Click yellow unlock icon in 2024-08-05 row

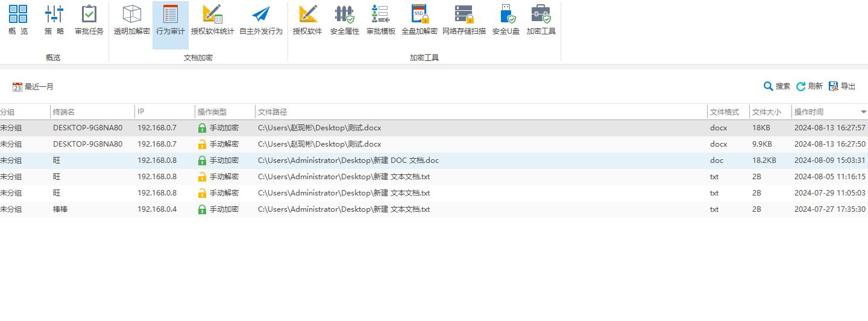coord(202,177)
